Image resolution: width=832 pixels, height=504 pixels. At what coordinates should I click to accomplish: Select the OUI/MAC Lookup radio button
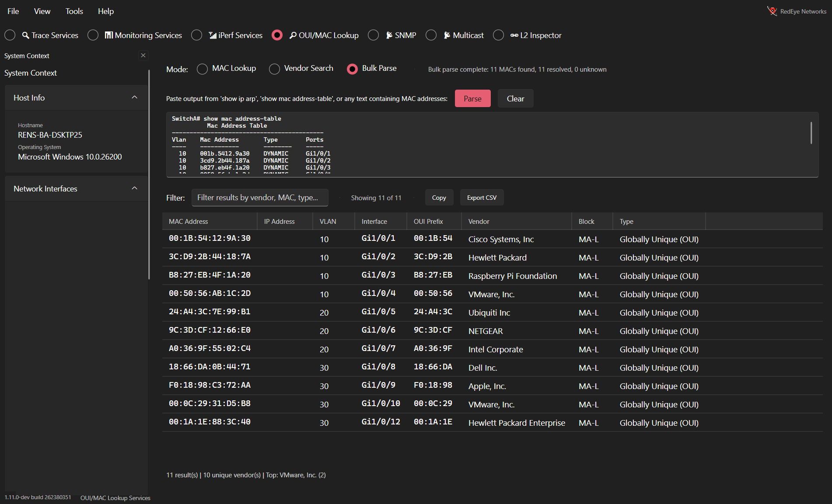(x=277, y=35)
